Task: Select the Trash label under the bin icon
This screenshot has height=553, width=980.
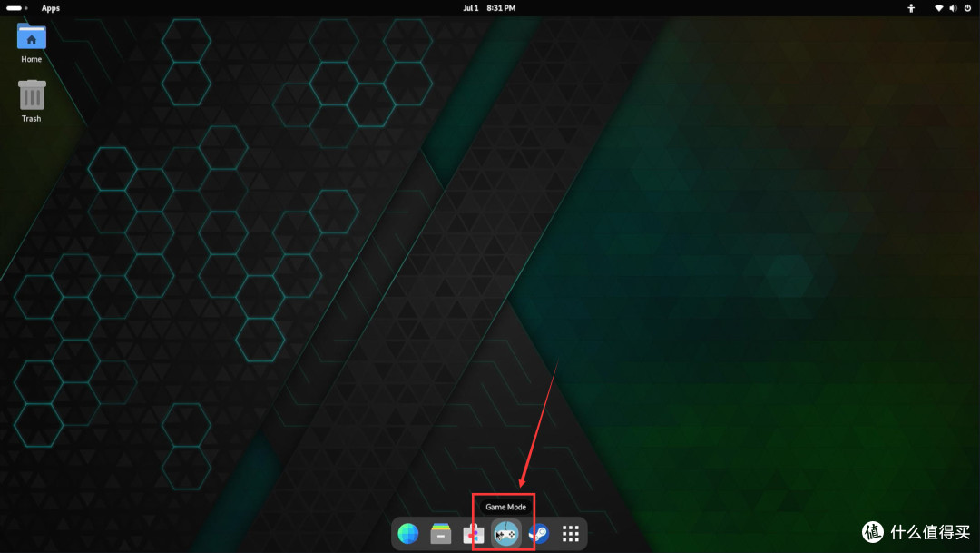Action: tap(31, 119)
